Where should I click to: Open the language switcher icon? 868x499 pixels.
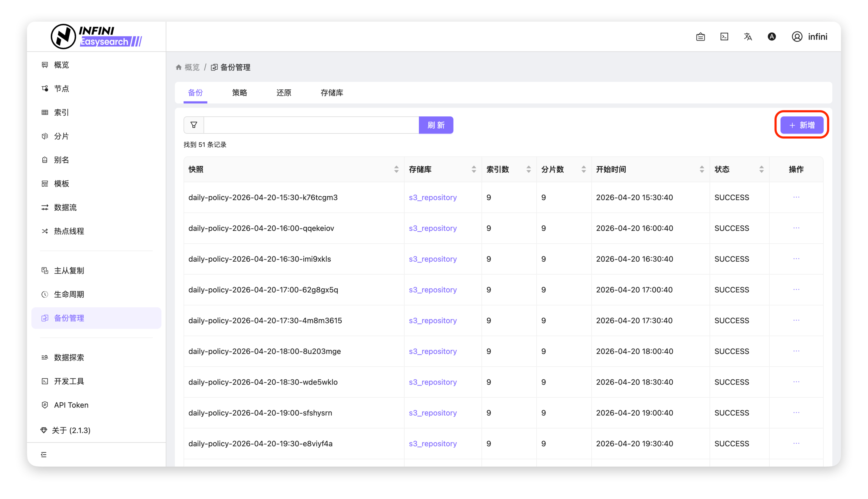pyautogui.click(x=748, y=37)
